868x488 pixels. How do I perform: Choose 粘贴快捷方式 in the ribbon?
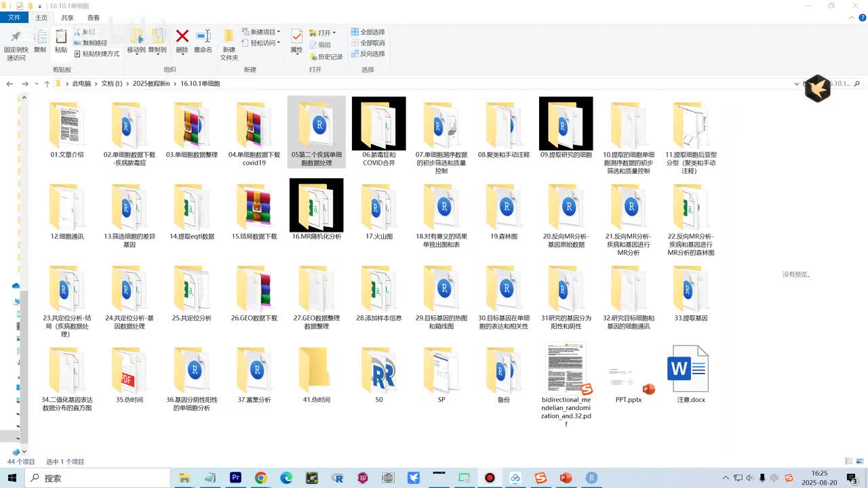[x=96, y=54]
